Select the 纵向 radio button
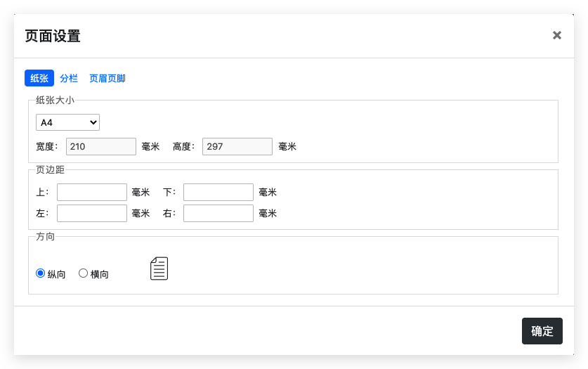Viewport: 588px width, 369px height. [41, 273]
